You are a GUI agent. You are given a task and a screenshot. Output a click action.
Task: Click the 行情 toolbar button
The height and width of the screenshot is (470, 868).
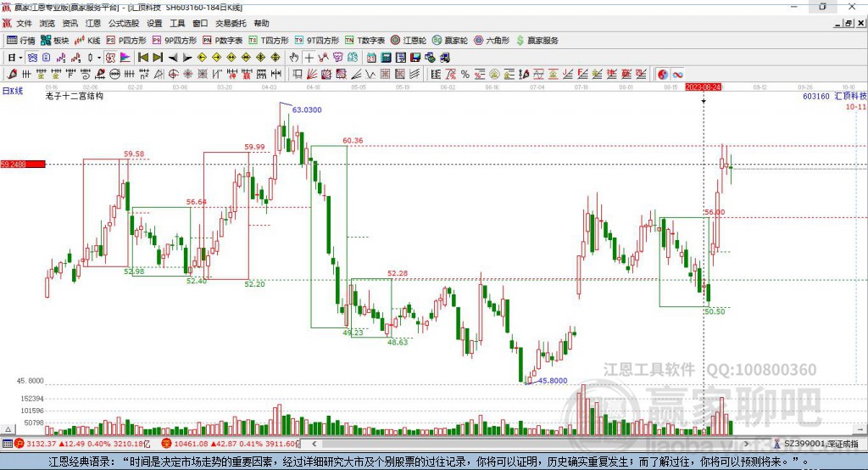[x=21, y=41]
